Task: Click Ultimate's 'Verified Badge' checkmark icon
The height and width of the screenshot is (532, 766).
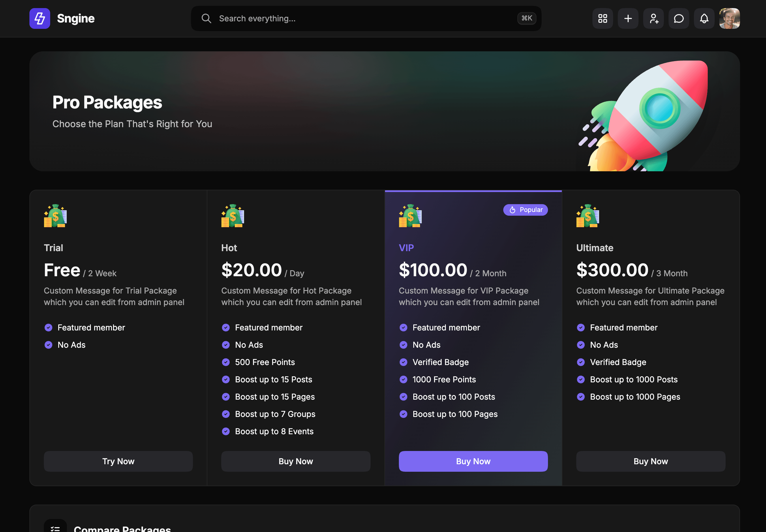Action: click(x=581, y=362)
